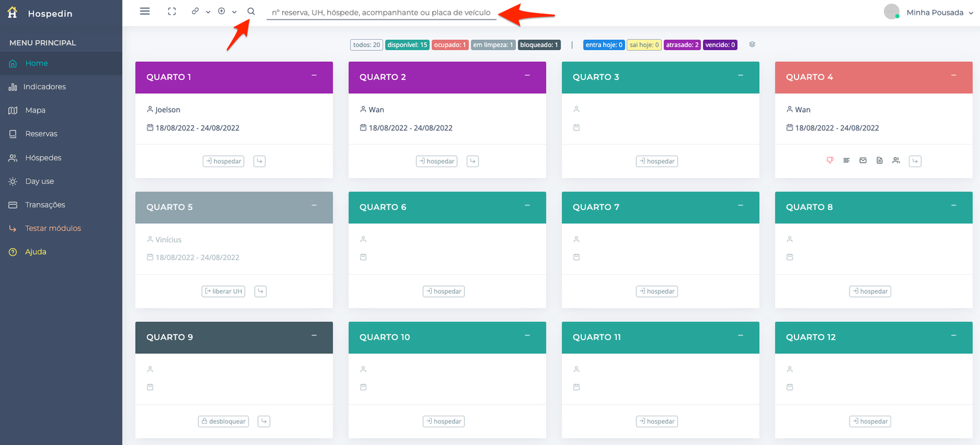Image resolution: width=980 pixels, height=445 pixels.
Task: Collapse the Quarto 4 card
Action: [954, 75]
